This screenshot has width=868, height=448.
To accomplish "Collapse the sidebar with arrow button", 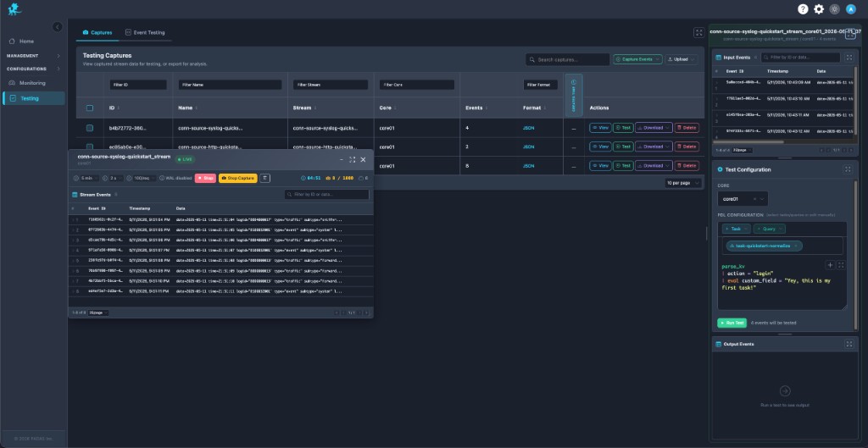I will pos(58,26).
